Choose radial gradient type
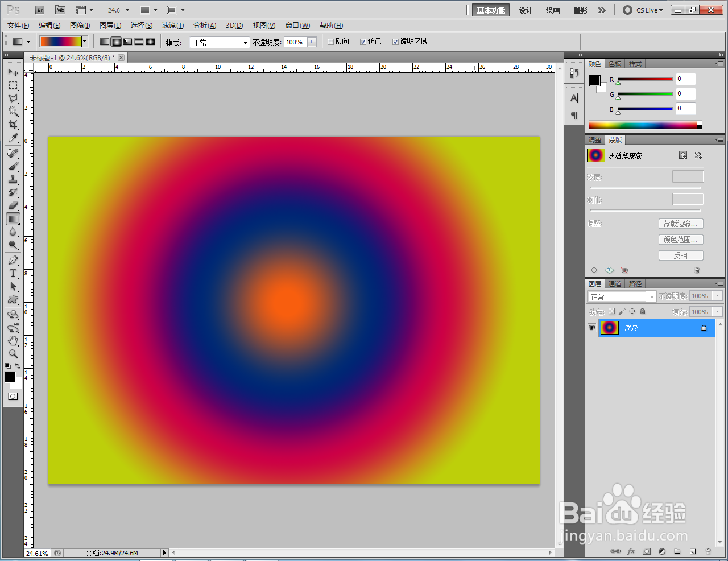Screen dimensions: 728x561 [116, 42]
